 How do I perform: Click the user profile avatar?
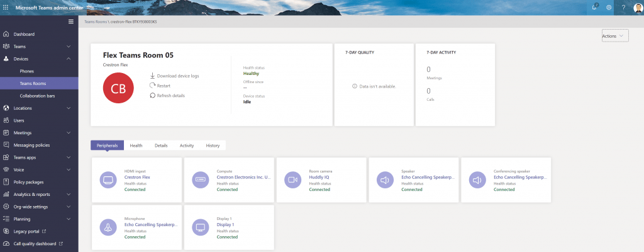(x=637, y=7)
